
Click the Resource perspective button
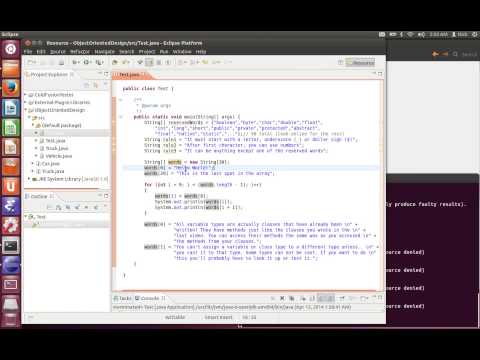pyautogui.click(x=360, y=62)
